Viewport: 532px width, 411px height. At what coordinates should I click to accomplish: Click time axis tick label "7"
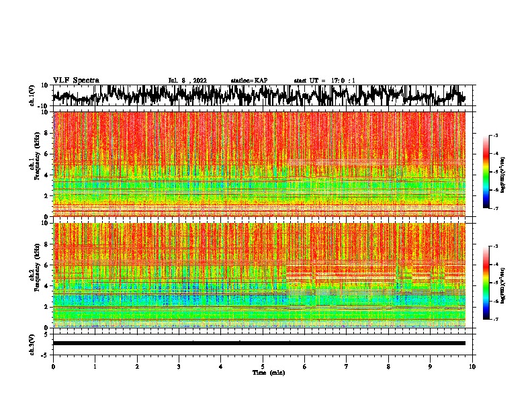pos(347,367)
